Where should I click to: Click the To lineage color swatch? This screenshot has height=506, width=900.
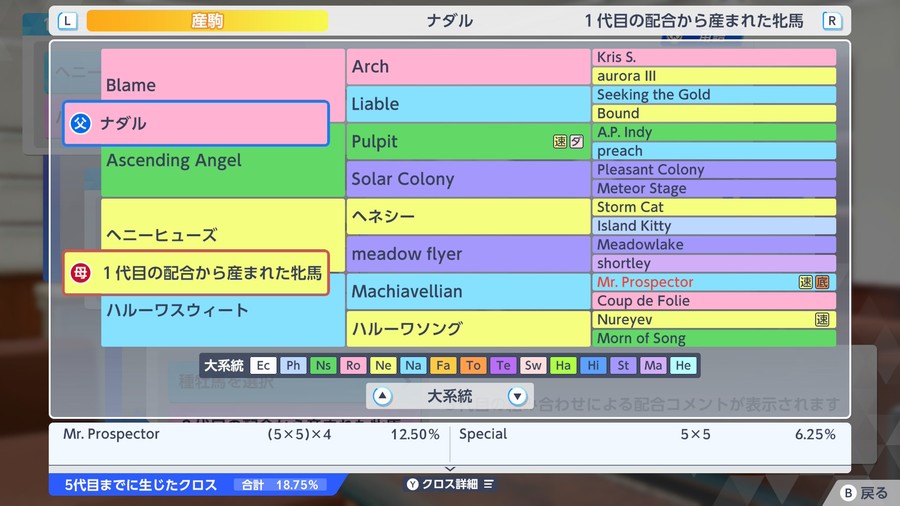473,365
